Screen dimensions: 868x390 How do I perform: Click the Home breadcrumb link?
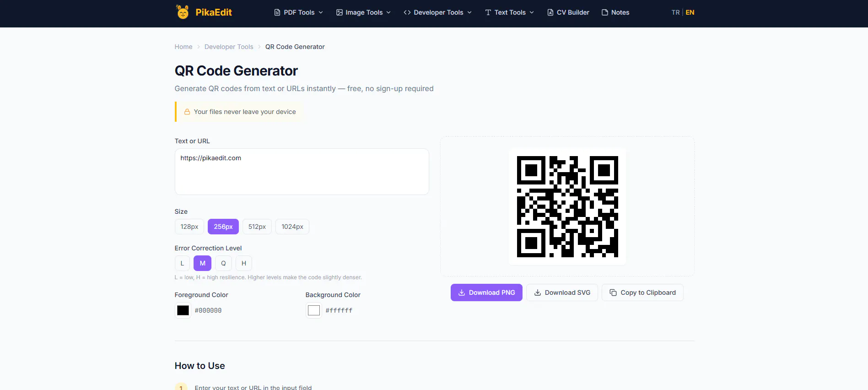coord(183,47)
